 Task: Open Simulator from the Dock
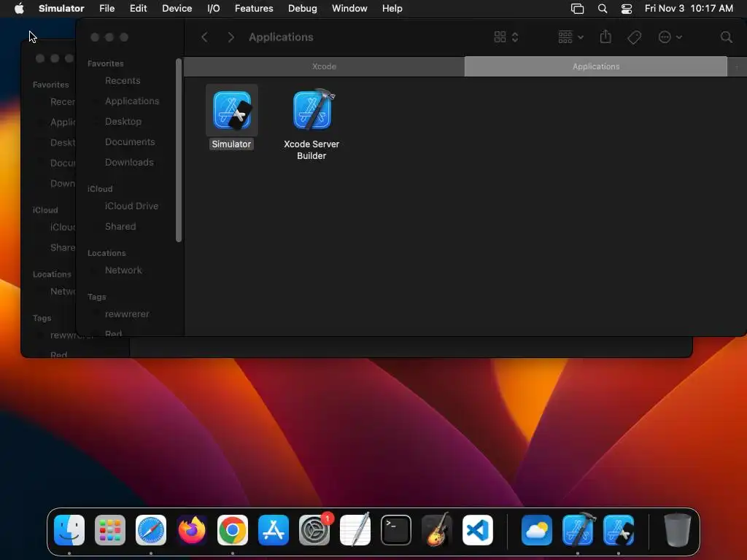[x=619, y=530]
